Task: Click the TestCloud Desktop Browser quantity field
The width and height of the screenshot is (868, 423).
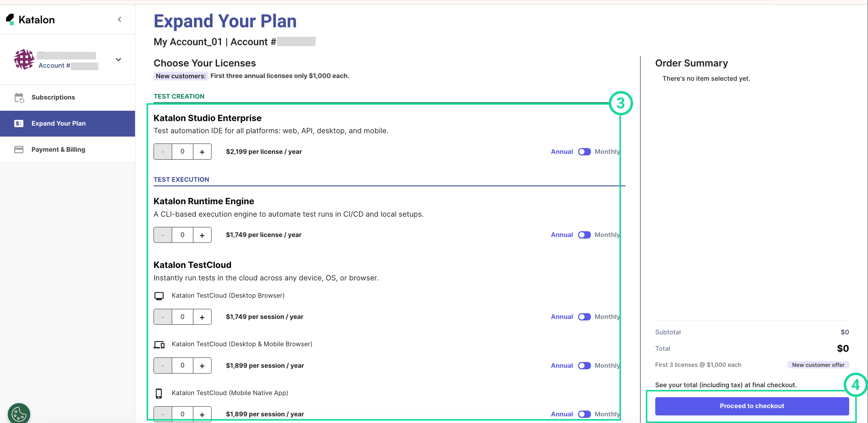Action: [x=182, y=317]
